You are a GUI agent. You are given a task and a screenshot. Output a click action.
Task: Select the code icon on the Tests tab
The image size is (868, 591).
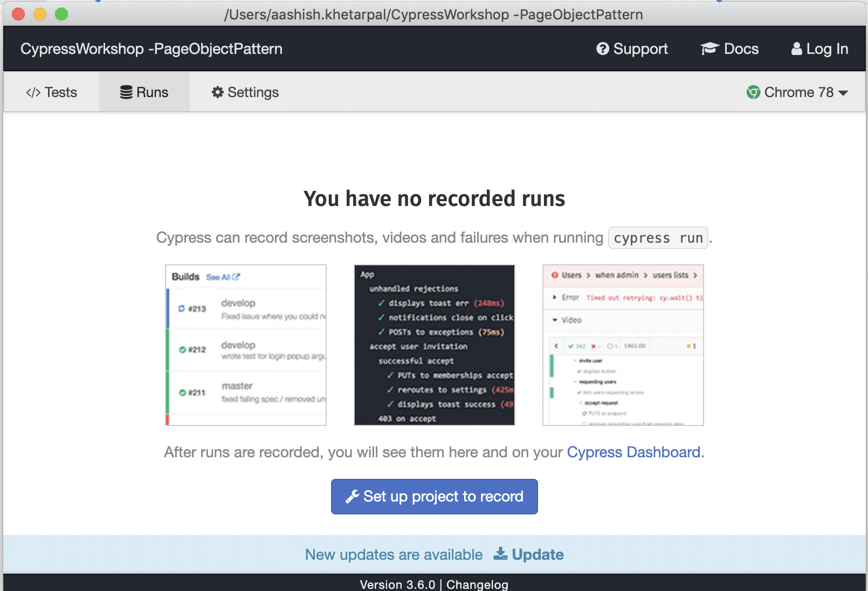[34, 92]
